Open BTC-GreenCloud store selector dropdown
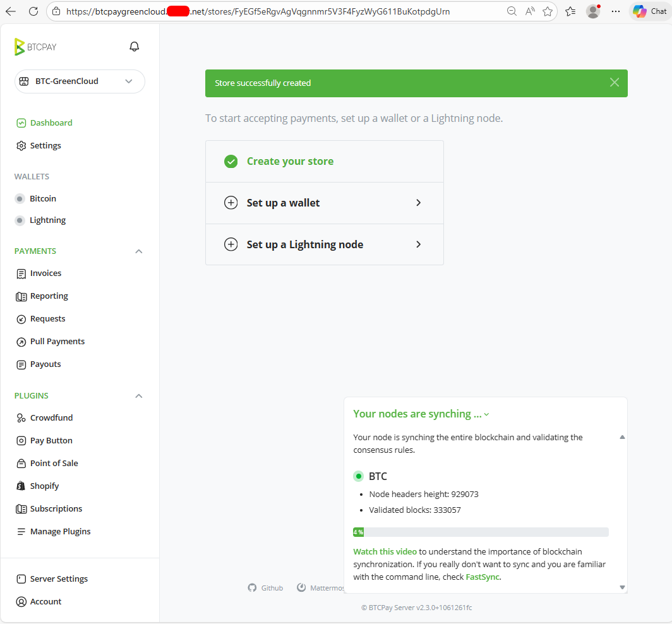This screenshot has height=624, width=672. (80, 81)
